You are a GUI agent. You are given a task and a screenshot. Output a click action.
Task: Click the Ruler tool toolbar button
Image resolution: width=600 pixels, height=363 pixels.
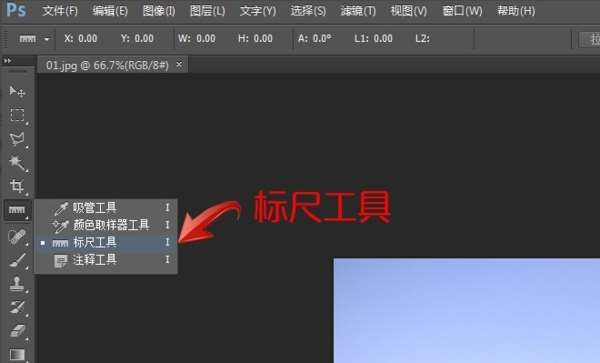17,210
